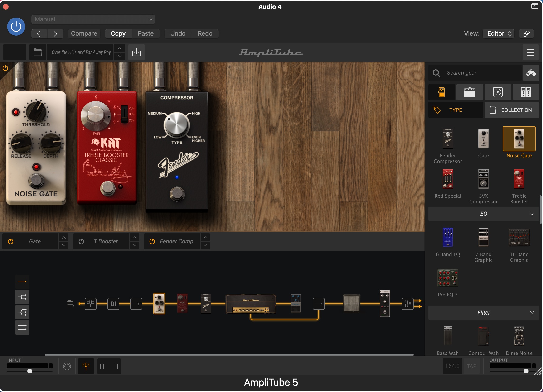Click the Compare button
The image size is (543, 392).
click(x=84, y=33)
